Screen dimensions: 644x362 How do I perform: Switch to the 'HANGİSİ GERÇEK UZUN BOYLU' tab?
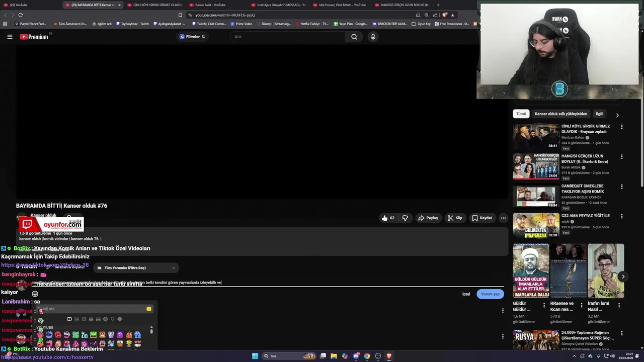click(x=401, y=5)
